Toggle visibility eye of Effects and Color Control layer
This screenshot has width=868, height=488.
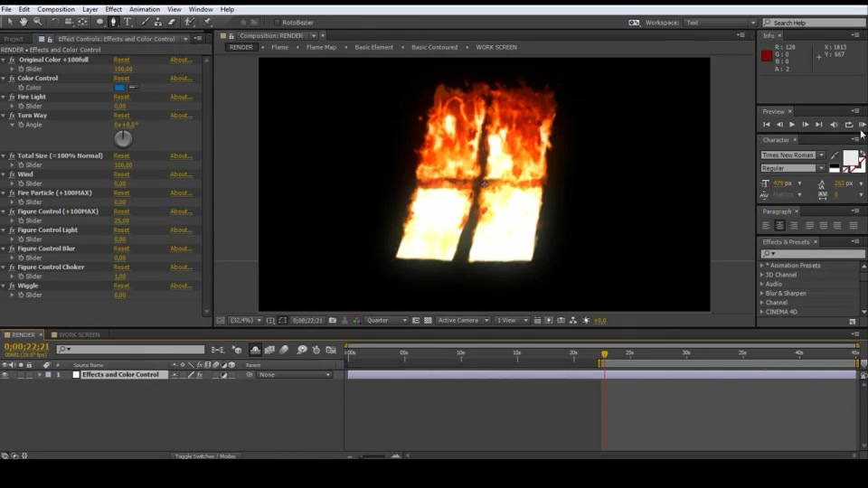[x=5, y=374]
